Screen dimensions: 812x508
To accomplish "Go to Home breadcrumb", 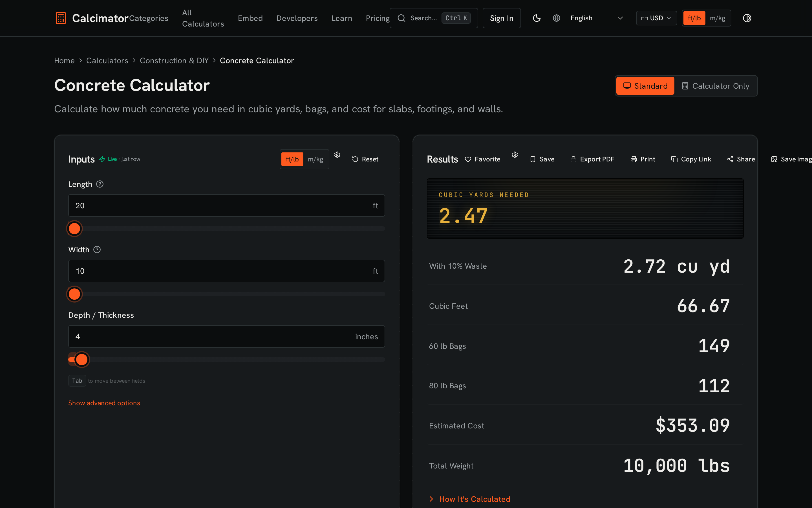I will (x=64, y=60).
